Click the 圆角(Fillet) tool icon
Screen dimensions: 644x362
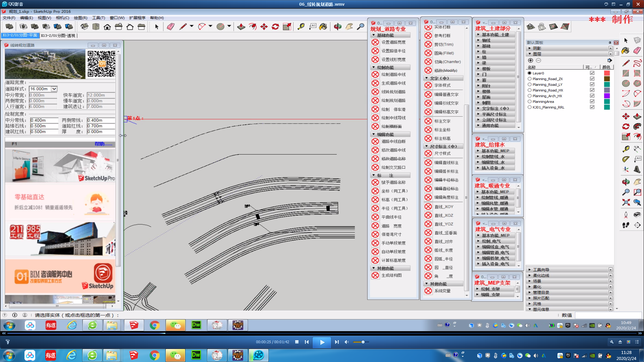pos(428,53)
